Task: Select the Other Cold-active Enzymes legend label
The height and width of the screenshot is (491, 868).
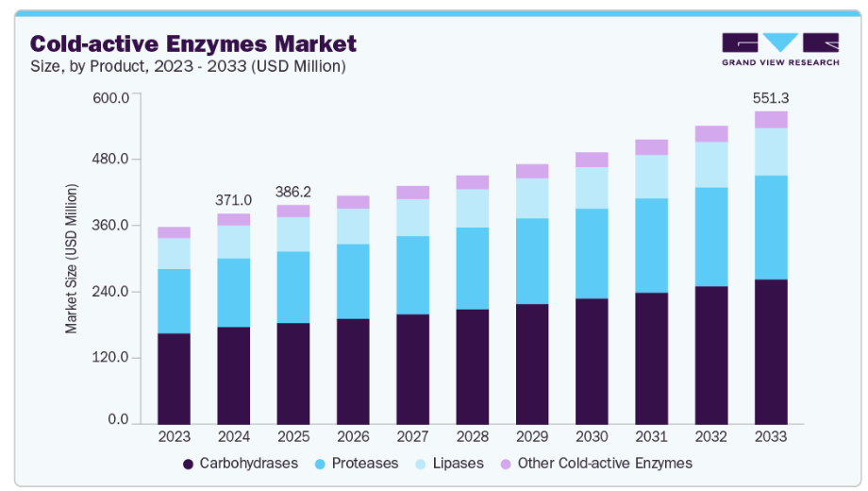Action: [x=606, y=464]
